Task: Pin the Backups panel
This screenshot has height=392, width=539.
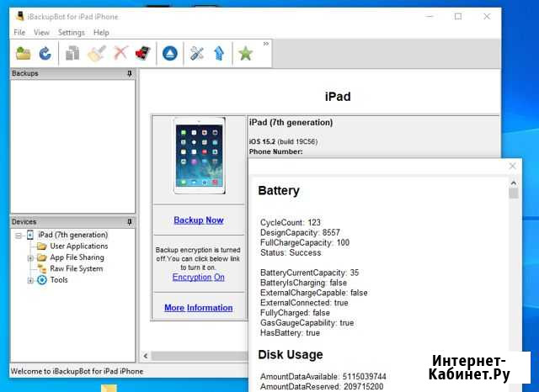Action: click(129, 73)
